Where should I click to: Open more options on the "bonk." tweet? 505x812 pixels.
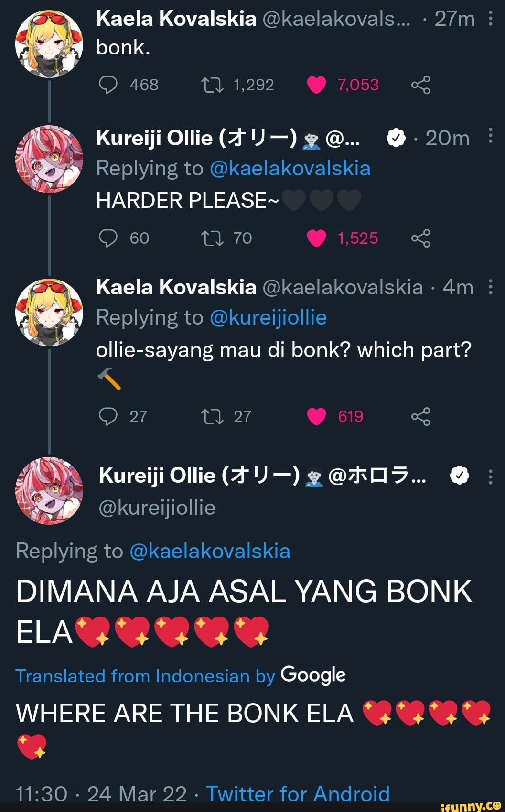point(491,19)
